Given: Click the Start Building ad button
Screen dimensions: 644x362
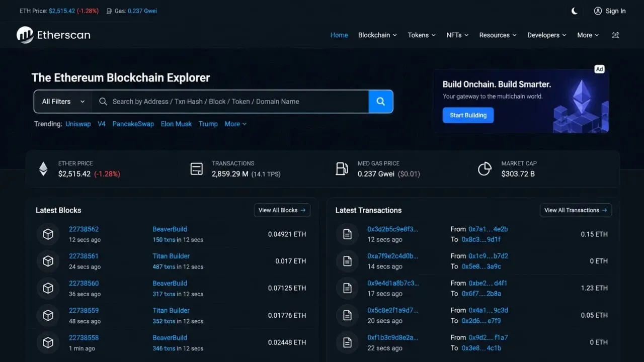Looking at the screenshot, I should 468,115.
